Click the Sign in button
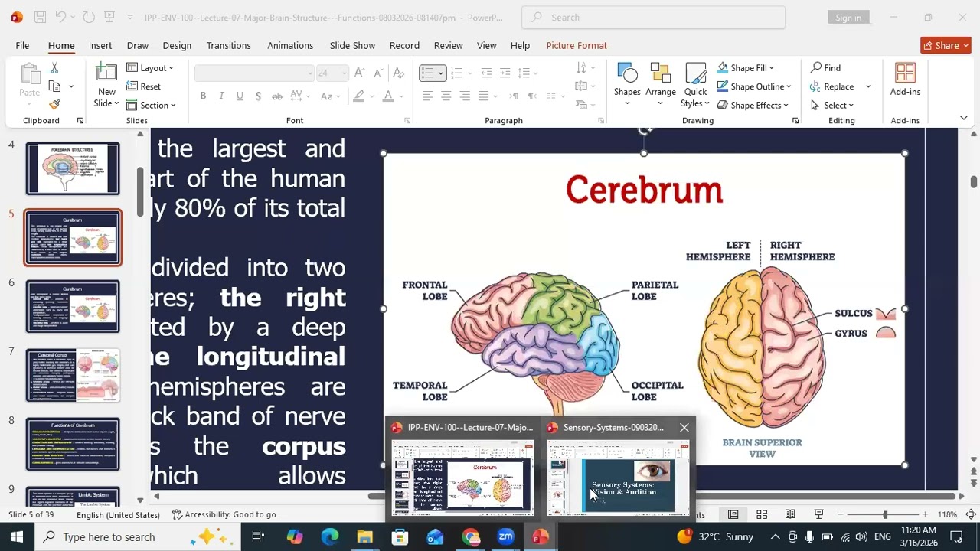The width and height of the screenshot is (980, 551). (x=848, y=18)
